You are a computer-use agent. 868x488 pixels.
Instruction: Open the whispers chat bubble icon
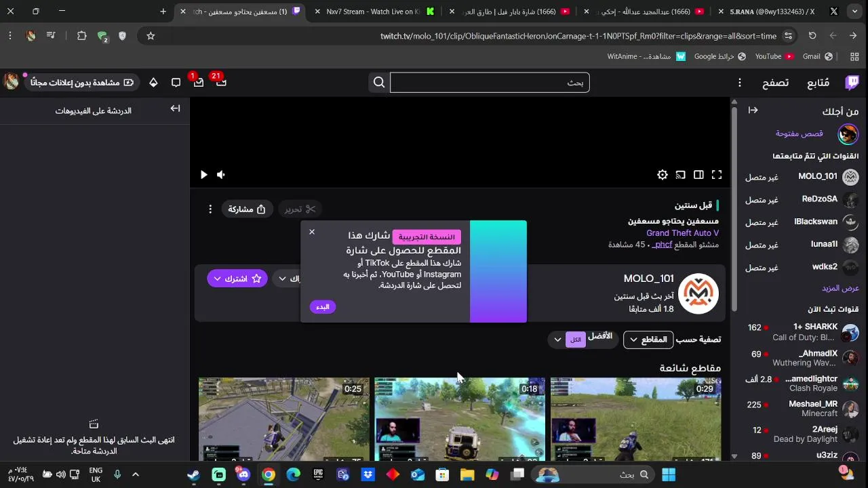click(176, 83)
